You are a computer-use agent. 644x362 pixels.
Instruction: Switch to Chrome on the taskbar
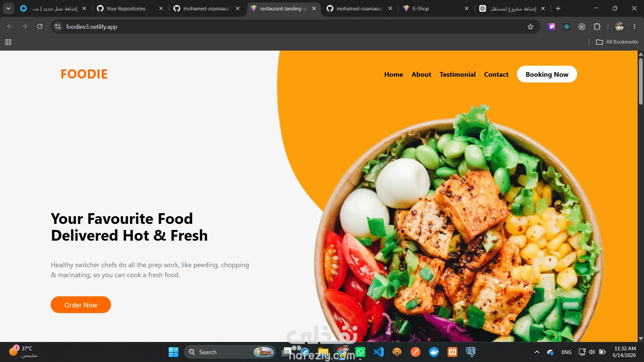pos(342,352)
